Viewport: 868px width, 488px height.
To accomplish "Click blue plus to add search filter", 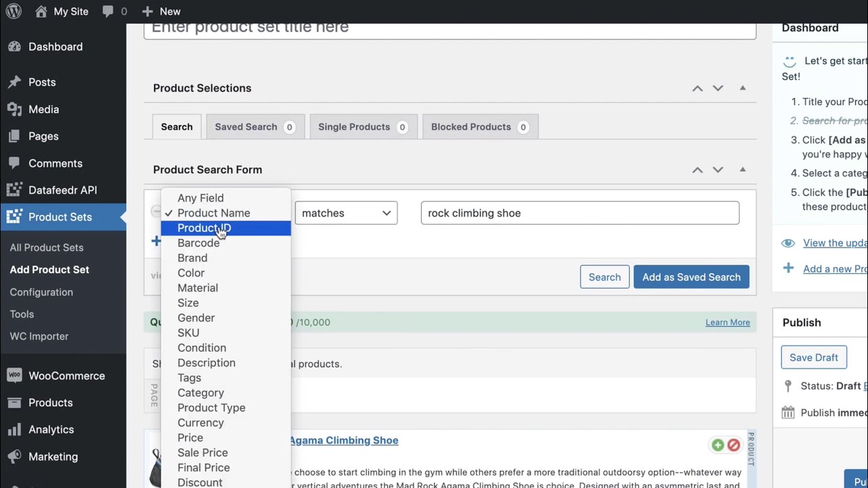I will [x=156, y=241].
